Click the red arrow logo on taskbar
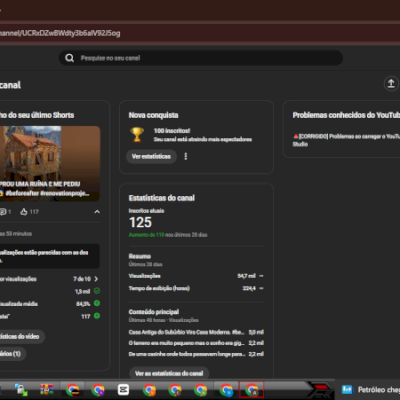 pyautogui.click(x=321, y=389)
